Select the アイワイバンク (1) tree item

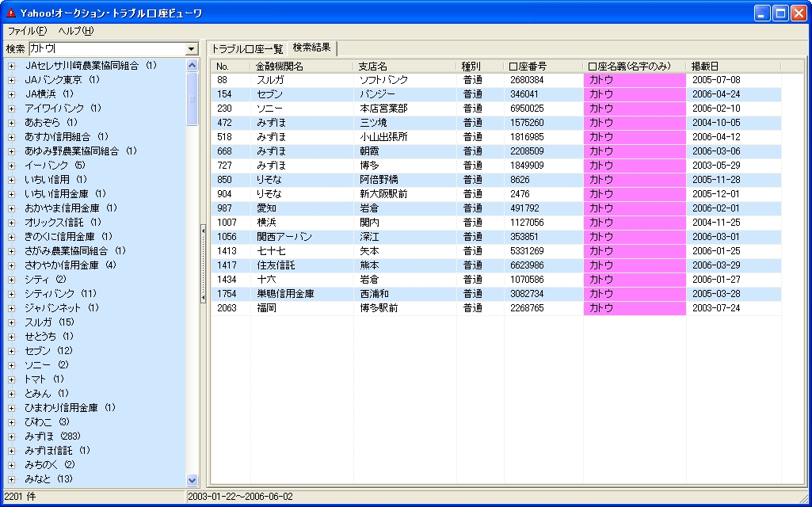tap(63, 109)
